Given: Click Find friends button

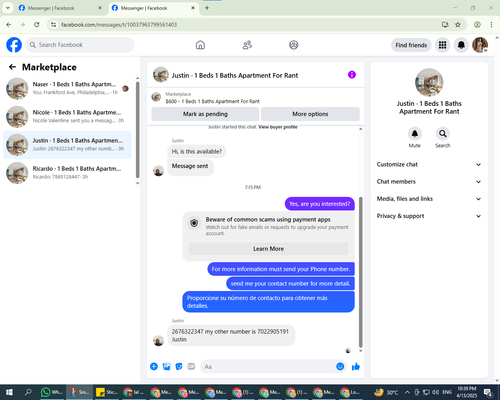Looking at the screenshot, I should click(411, 45).
